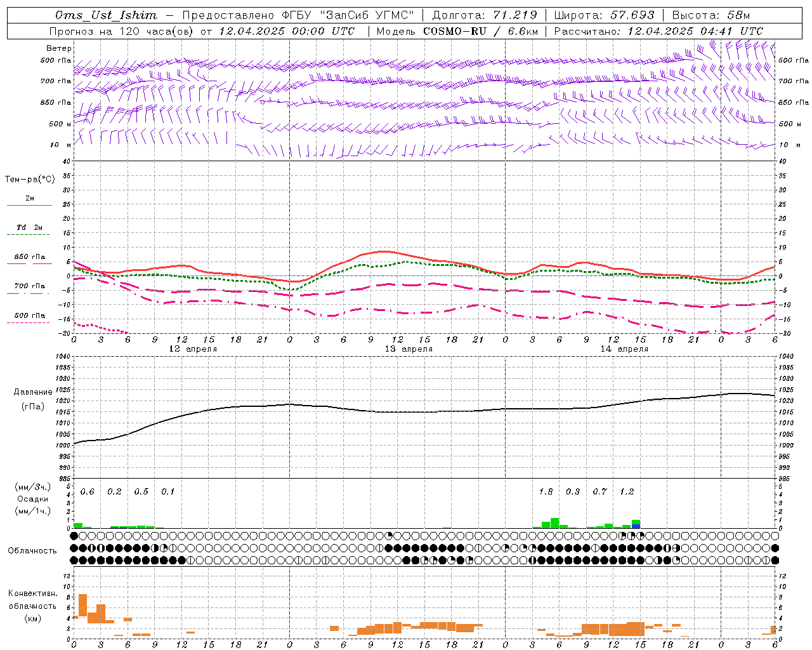Click the tallest orange convective cloud bar

tap(82, 605)
